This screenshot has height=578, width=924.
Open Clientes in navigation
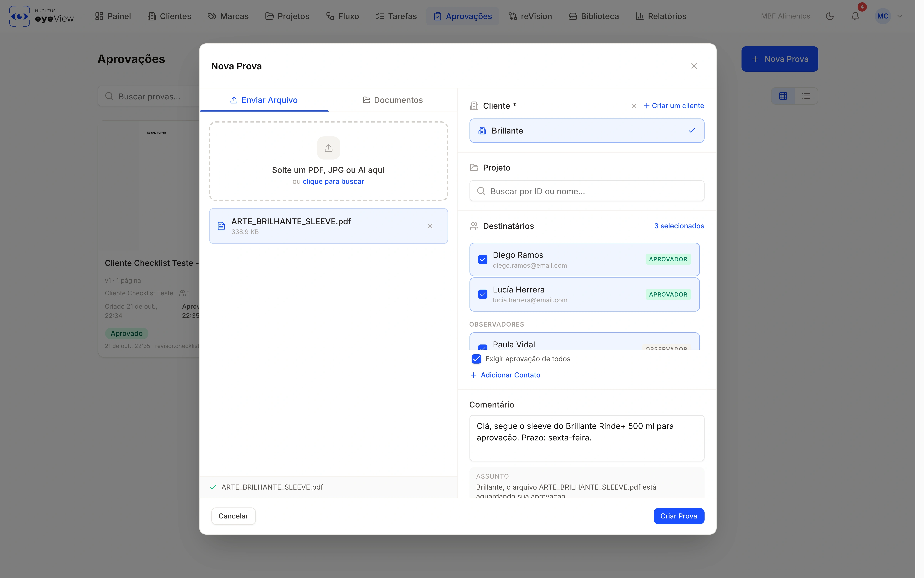169,16
